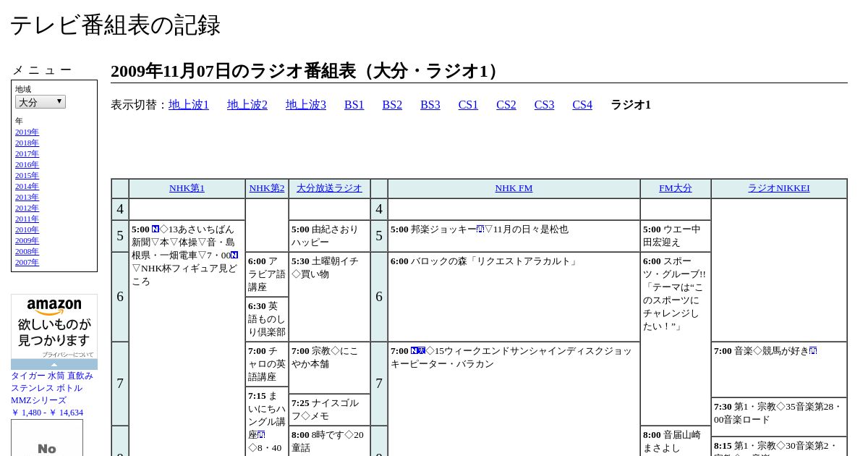
Task: Open the 2015年 archive link
Action: click(x=27, y=175)
